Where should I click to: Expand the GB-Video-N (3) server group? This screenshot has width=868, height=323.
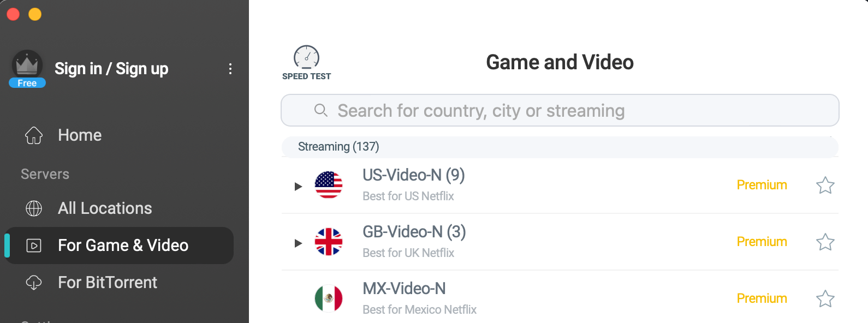[x=298, y=243]
